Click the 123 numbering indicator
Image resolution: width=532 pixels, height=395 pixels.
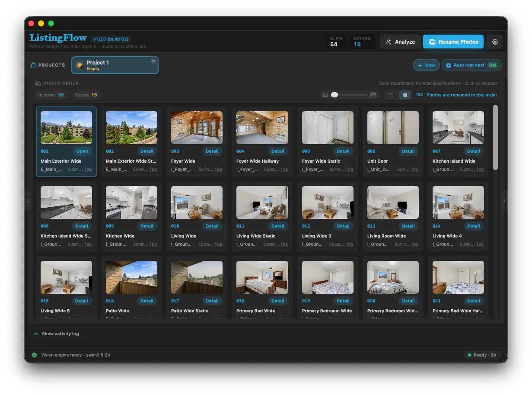click(x=419, y=95)
